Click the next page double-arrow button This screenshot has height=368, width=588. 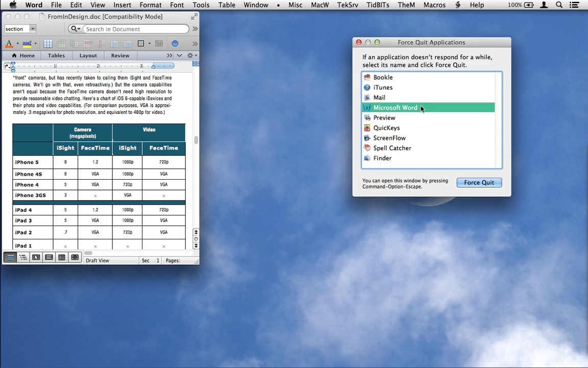196,246
